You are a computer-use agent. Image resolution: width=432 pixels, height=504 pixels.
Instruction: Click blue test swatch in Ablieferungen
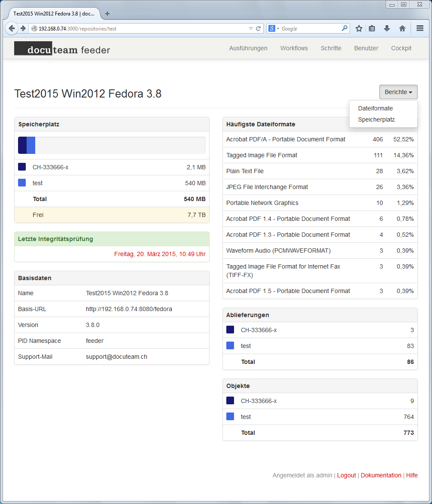230,345
